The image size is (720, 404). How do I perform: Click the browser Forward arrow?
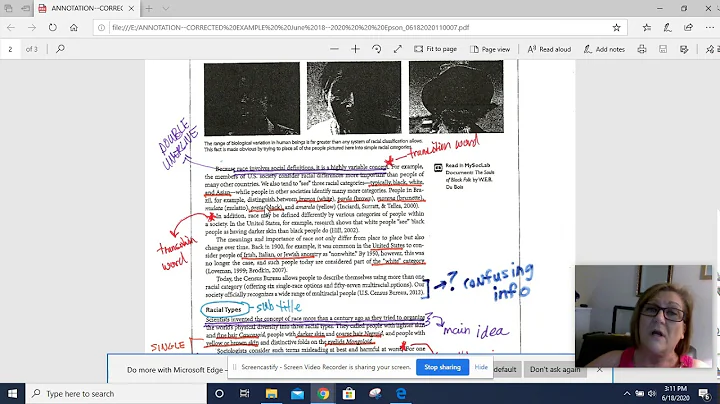click(x=32, y=28)
